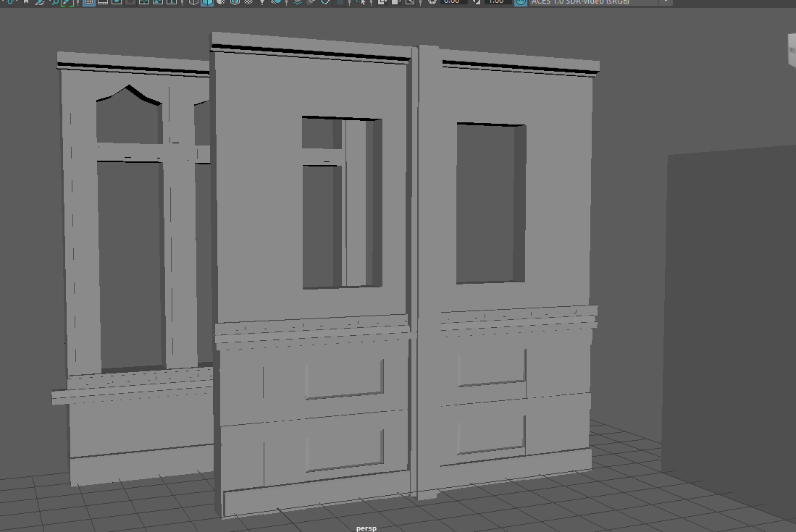
Task: Click the gamma value field showing 1.00
Action: point(498,2)
